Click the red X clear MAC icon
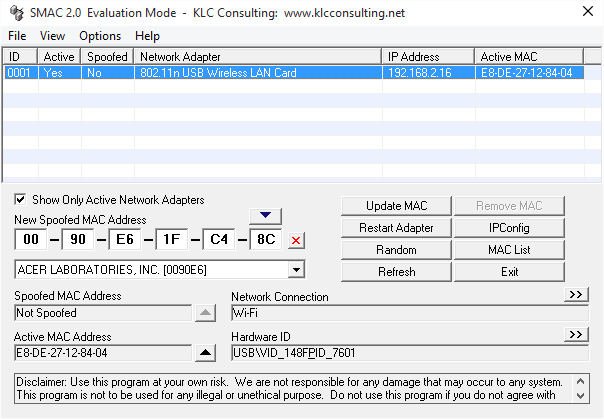Screen dimensions: 604x419 pos(296,241)
